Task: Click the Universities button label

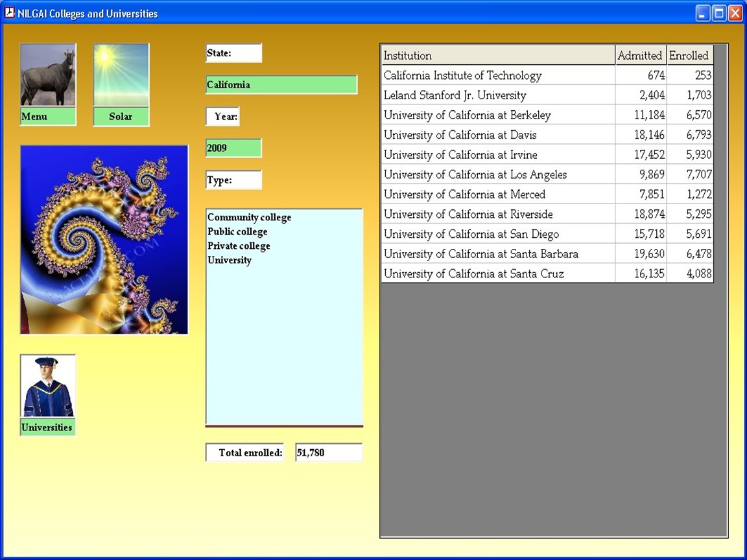Action: 47,426
